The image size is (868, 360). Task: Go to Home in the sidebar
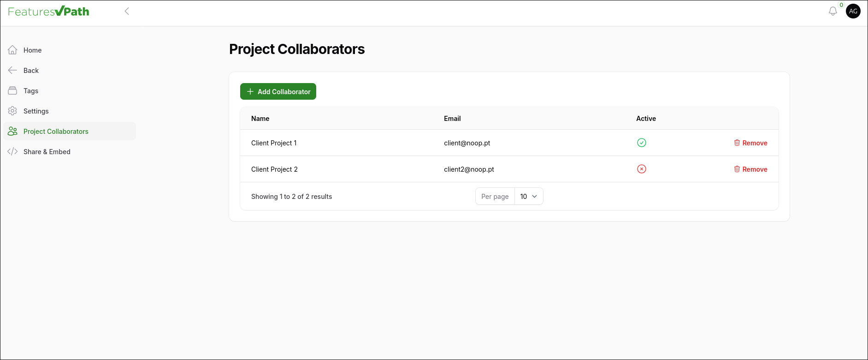click(x=70, y=50)
